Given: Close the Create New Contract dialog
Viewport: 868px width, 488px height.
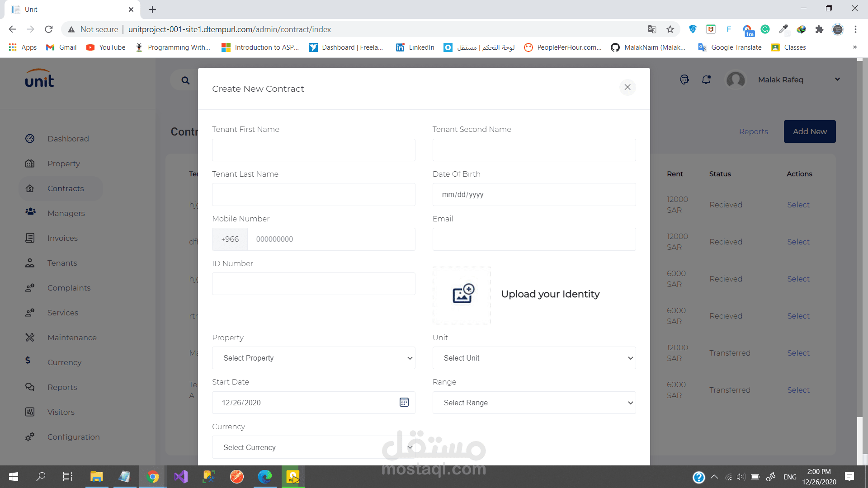Looking at the screenshot, I should pyautogui.click(x=627, y=87).
